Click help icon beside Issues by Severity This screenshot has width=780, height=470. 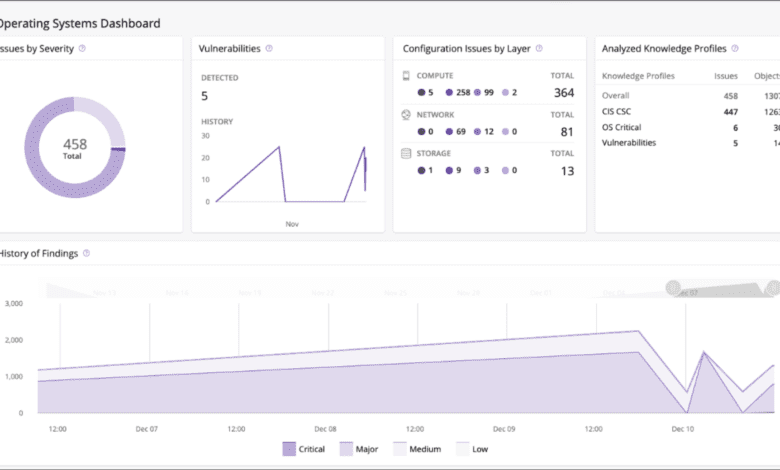[x=82, y=48]
